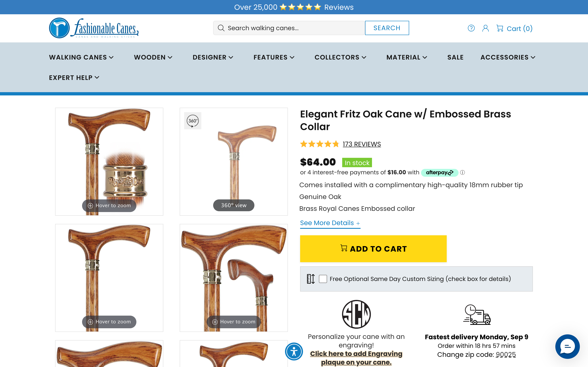Click the 360° view icon on thumbnail
The width and height of the screenshot is (588, 367).
tap(193, 121)
